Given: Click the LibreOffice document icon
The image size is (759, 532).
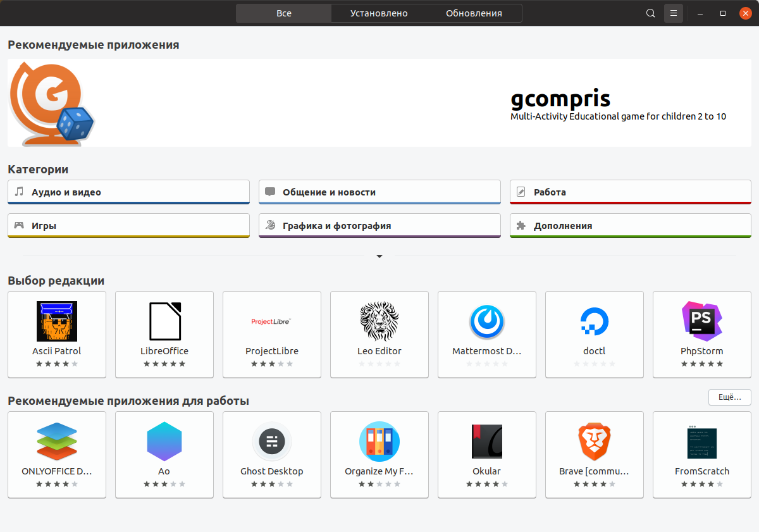Looking at the screenshot, I should 164,321.
